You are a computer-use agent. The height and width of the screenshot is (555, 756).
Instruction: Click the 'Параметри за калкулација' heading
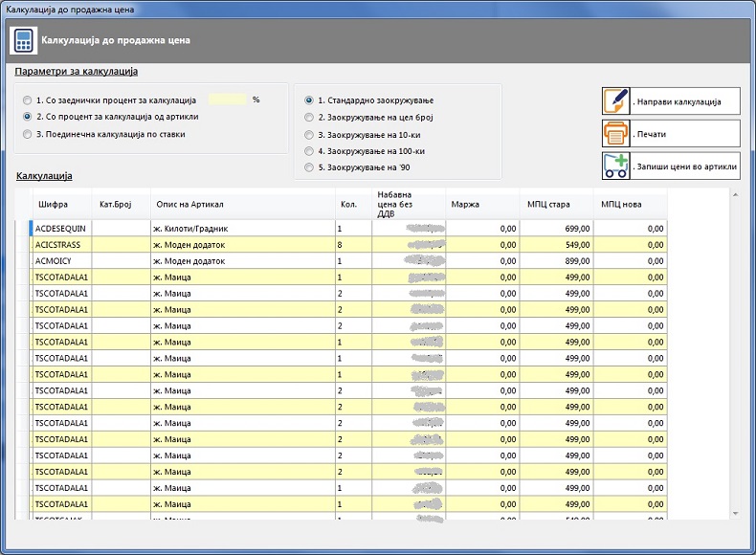point(77,72)
